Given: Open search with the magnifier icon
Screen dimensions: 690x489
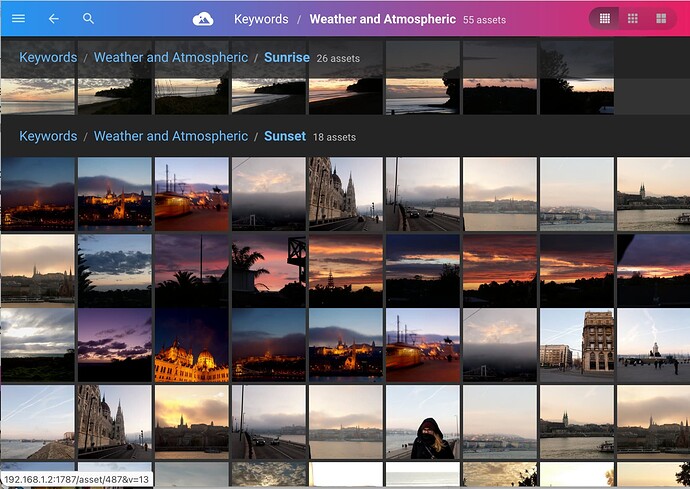Looking at the screenshot, I should point(88,18).
